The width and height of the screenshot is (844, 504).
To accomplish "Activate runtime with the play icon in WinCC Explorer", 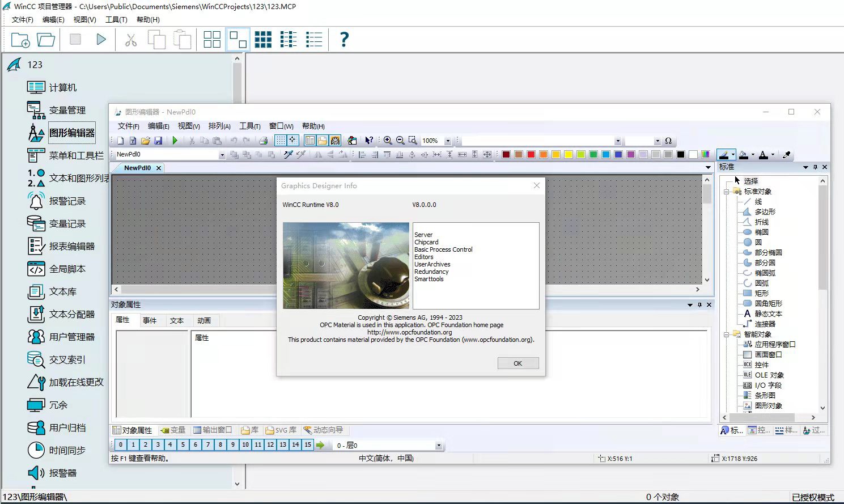I will [101, 39].
